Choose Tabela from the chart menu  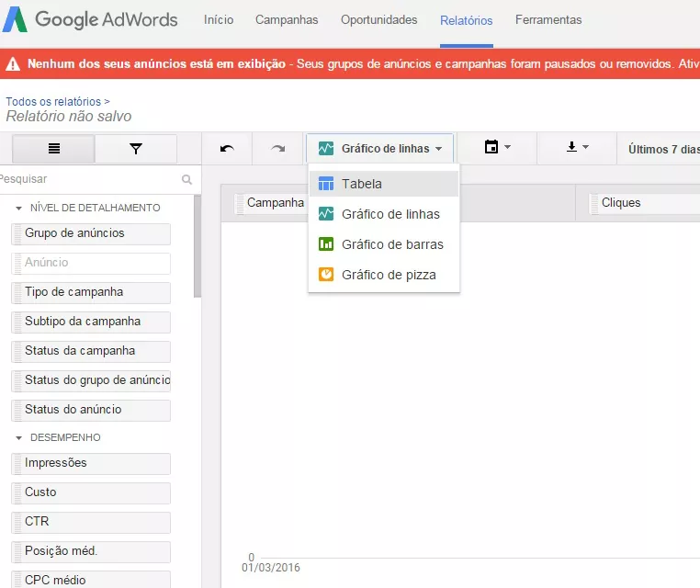click(384, 184)
